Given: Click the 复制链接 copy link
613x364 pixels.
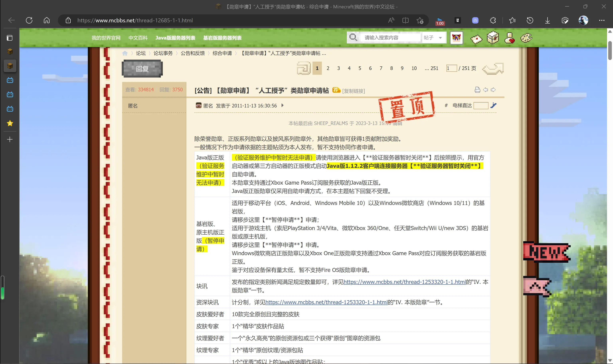Looking at the screenshot, I should tap(354, 91).
